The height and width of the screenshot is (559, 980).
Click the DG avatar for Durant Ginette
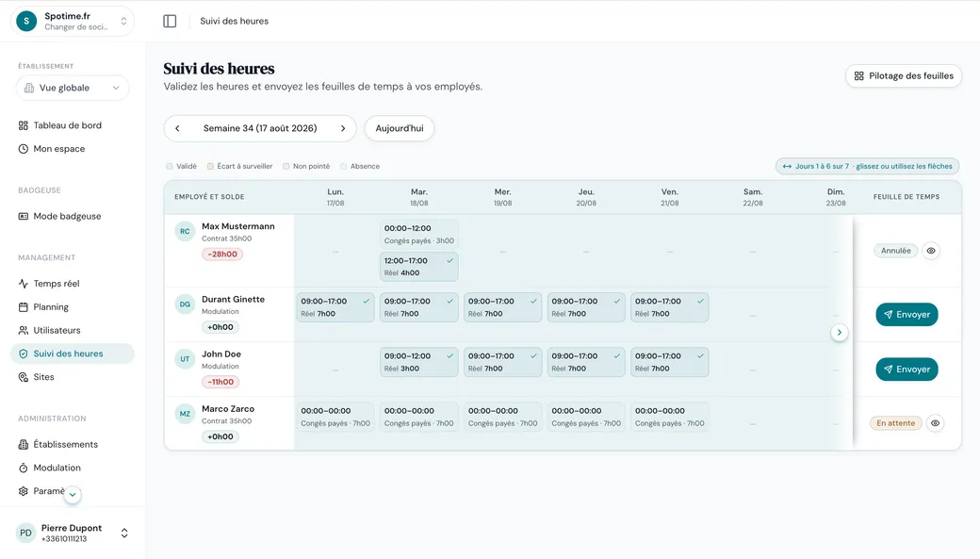tap(185, 304)
